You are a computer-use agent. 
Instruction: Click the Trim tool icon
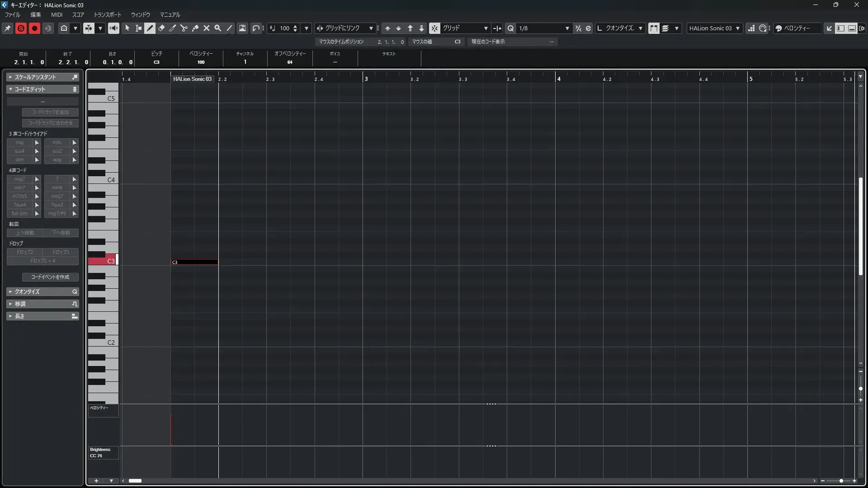(173, 28)
